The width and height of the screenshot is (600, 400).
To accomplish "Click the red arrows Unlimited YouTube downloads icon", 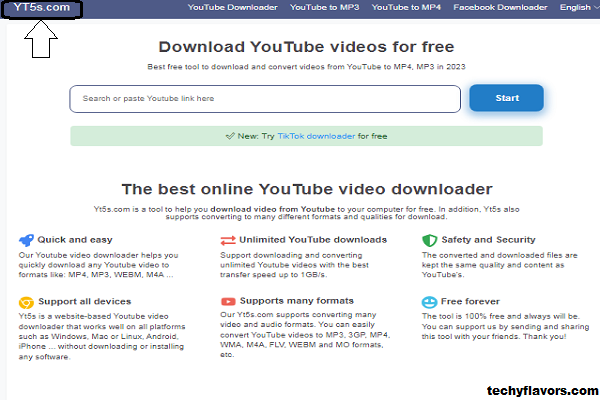I will pyautogui.click(x=228, y=240).
